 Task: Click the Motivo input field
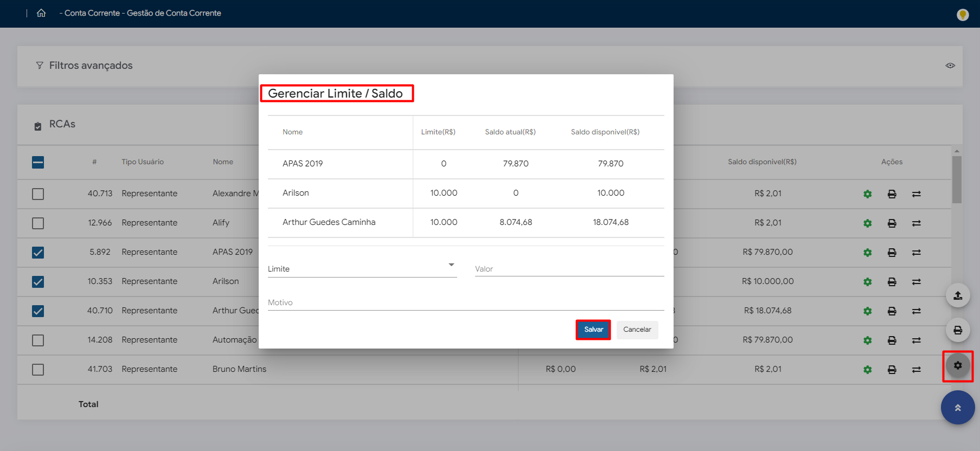465,302
